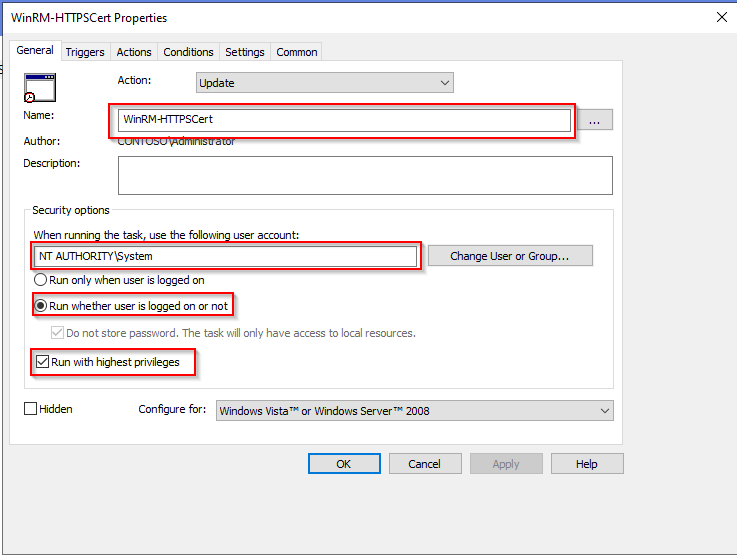Close the WinRM-HTTPSCert Properties dialog
The image size is (737, 556).
pyautogui.click(x=721, y=17)
